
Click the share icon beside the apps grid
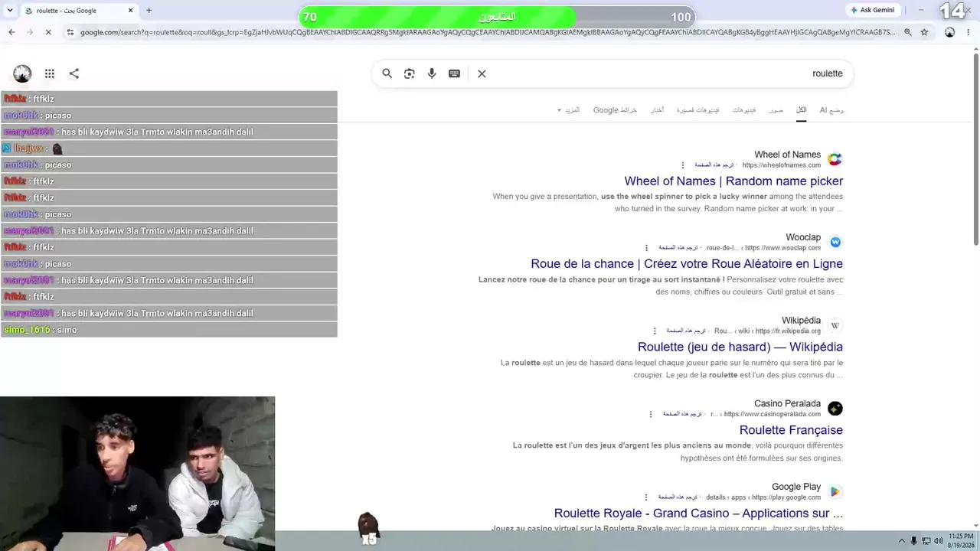74,73
